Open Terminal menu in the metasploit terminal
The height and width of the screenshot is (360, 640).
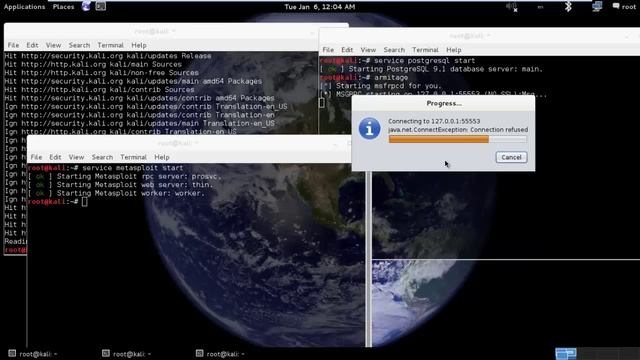tap(133, 157)
